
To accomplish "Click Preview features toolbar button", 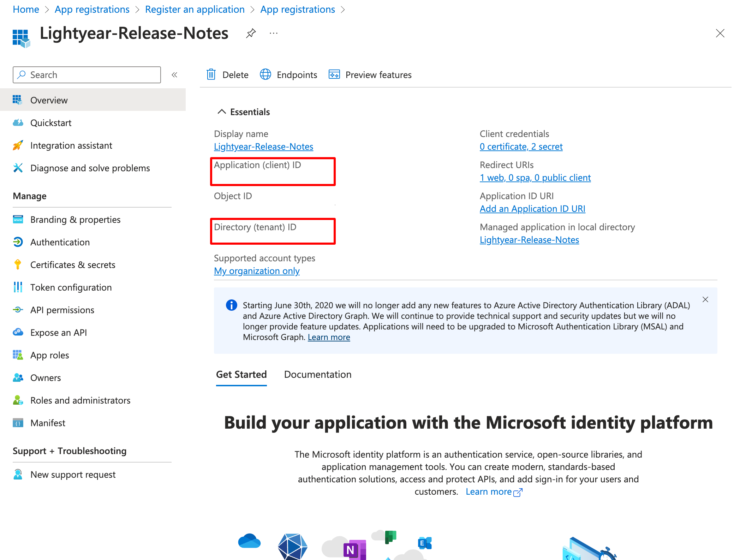I will pos(370,75).
